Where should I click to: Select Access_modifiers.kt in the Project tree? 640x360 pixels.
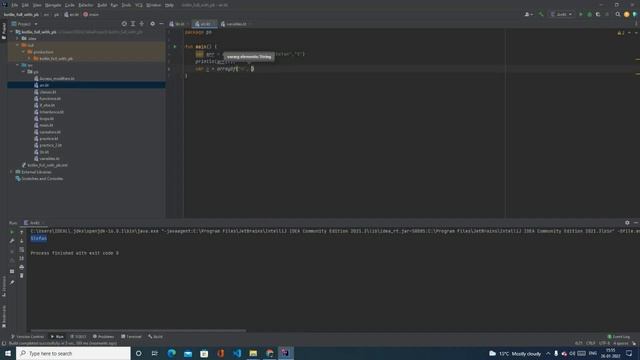57,78
